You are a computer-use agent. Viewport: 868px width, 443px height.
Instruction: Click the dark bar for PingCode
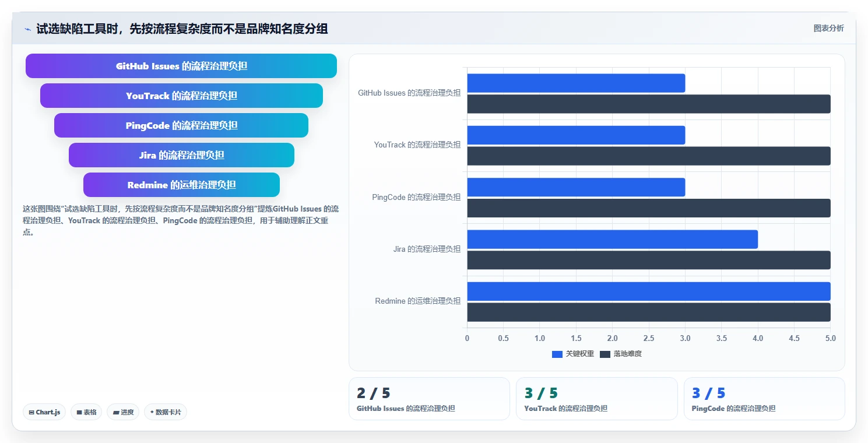click(x=649, y=208)
